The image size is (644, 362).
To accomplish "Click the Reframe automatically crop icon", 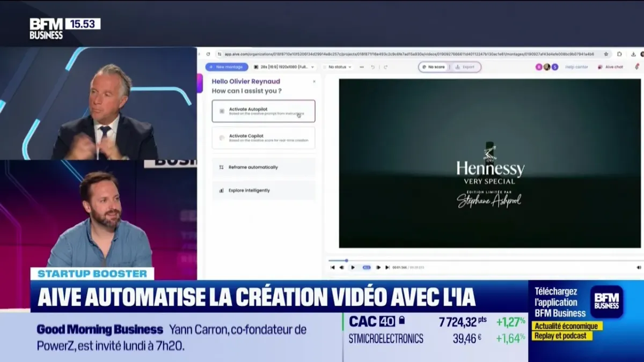I will [x=222, y=167].
